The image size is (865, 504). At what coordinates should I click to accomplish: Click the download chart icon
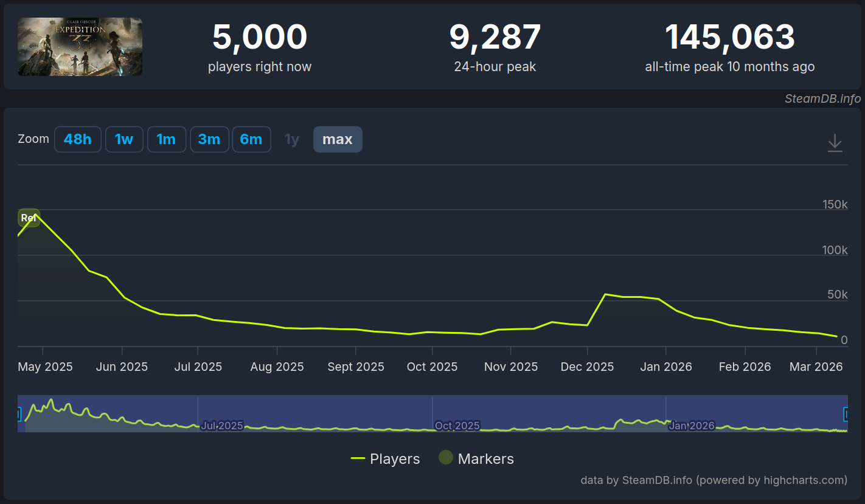point(835,143)
